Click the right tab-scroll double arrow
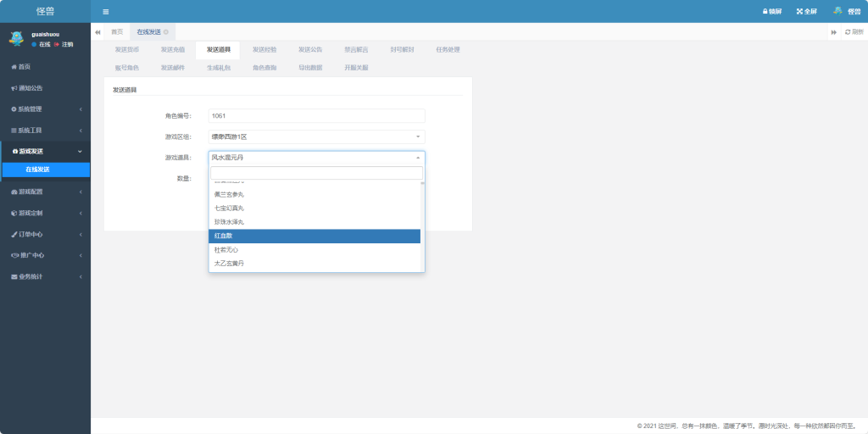Image resolution: width=868 pixels, height=434 pixels. (834, 32)
